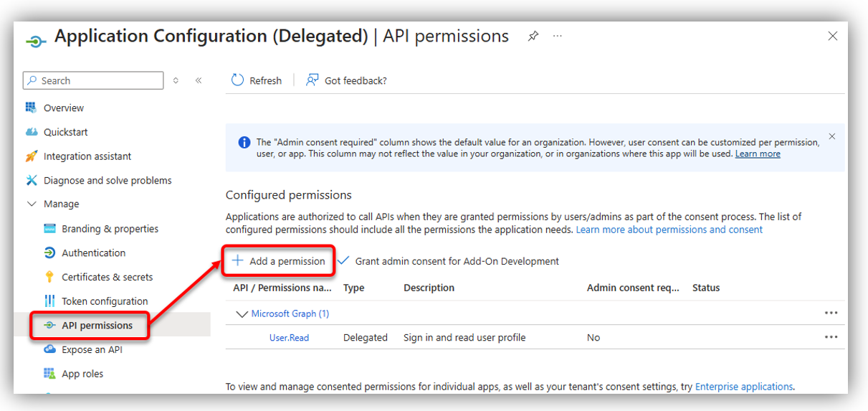Click the Integration assistant rocket icon
The image size is (868, 411).
click(31, 156)
